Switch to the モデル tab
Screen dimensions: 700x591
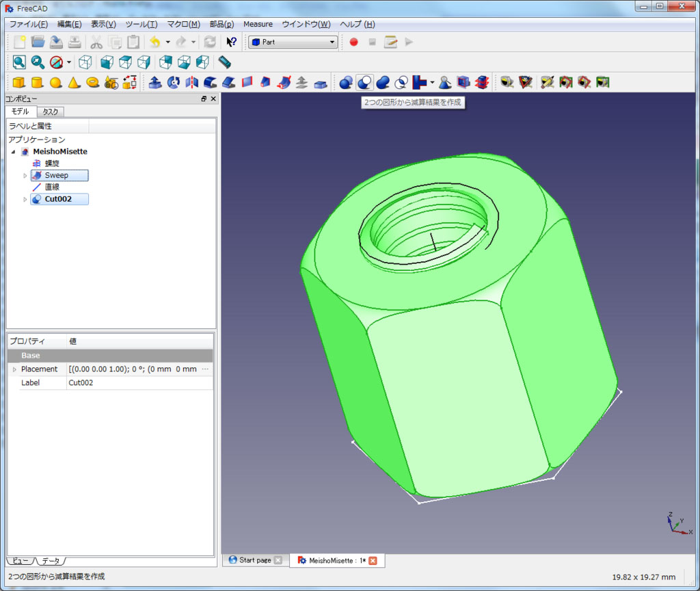[x=20, y=111]
